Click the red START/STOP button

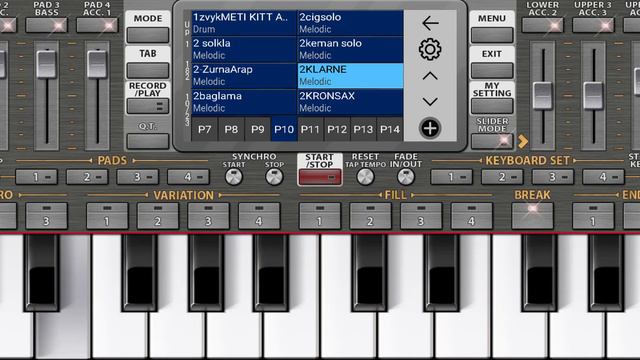(x=320, y=177)
